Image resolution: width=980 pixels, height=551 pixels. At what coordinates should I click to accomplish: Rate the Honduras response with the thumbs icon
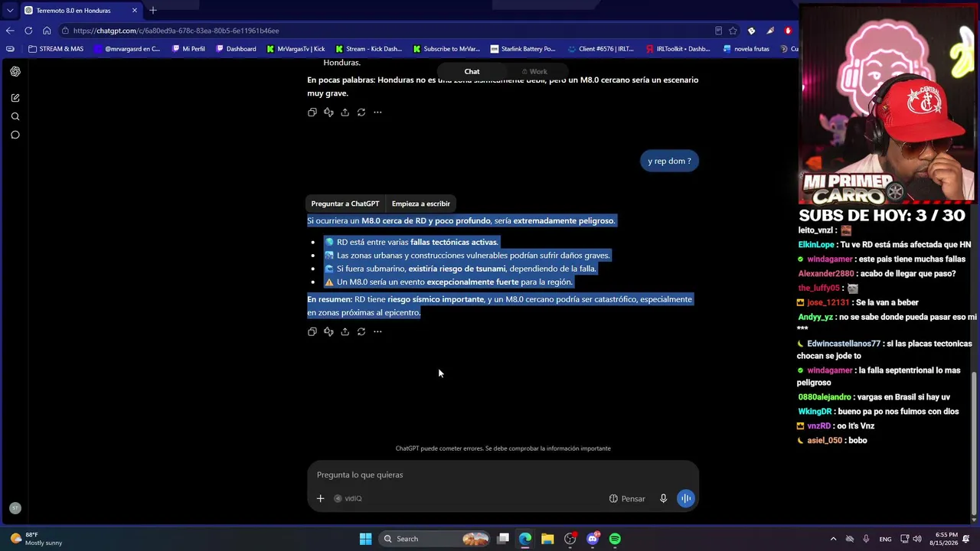click(x=328, y=112)
